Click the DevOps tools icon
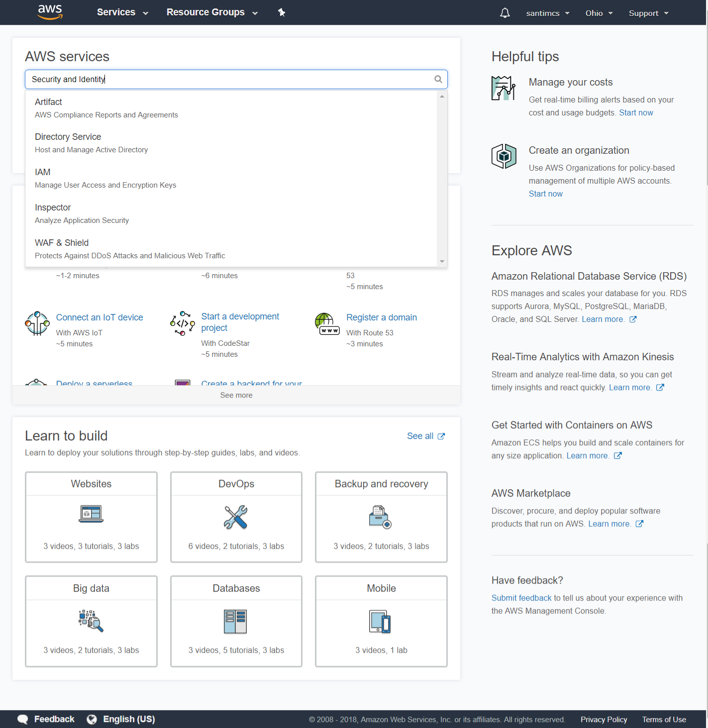The image size is (708, 728). [x=236, y=517]
